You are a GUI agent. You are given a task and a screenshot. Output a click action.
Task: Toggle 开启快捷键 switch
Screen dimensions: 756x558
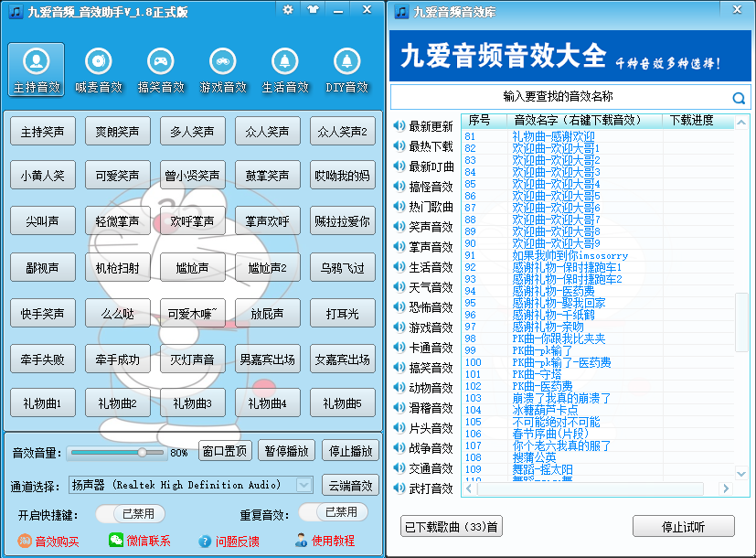click(x=130, y=513)
